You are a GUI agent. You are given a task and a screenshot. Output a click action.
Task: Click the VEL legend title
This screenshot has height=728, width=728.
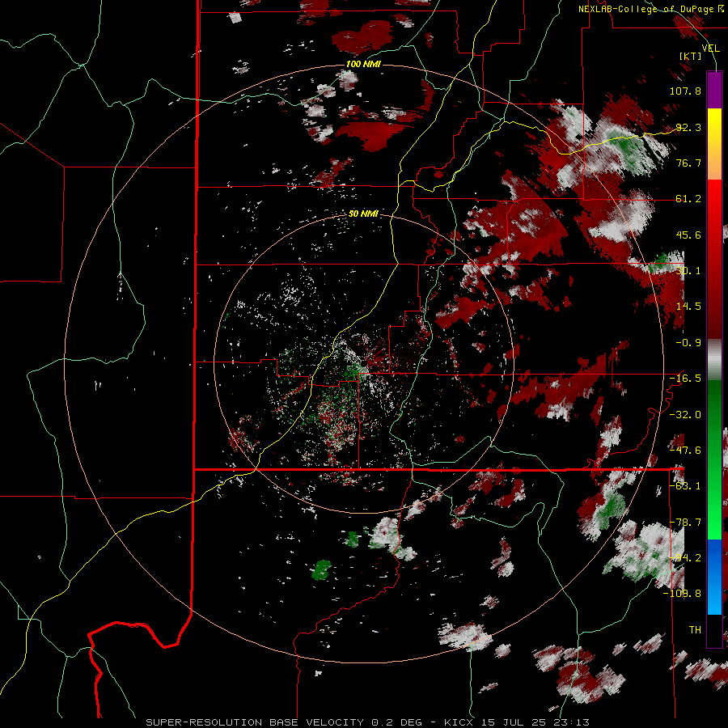pos(710,49)
